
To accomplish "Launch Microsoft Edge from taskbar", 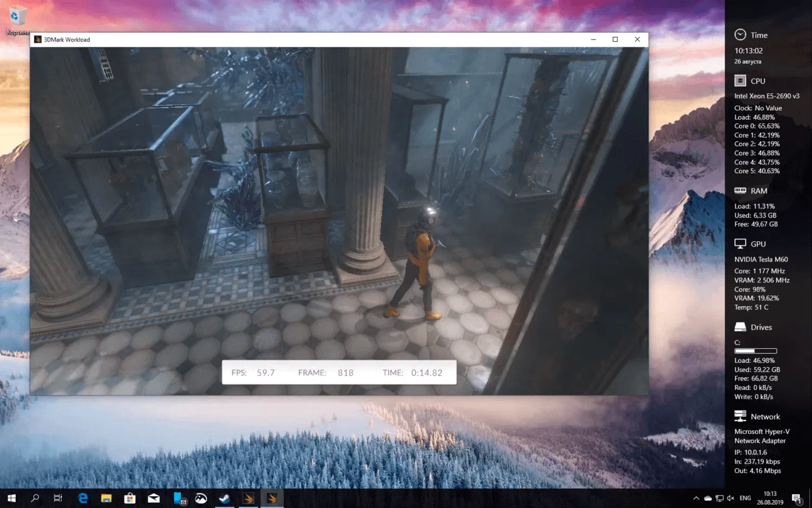I will click(83, 498).
